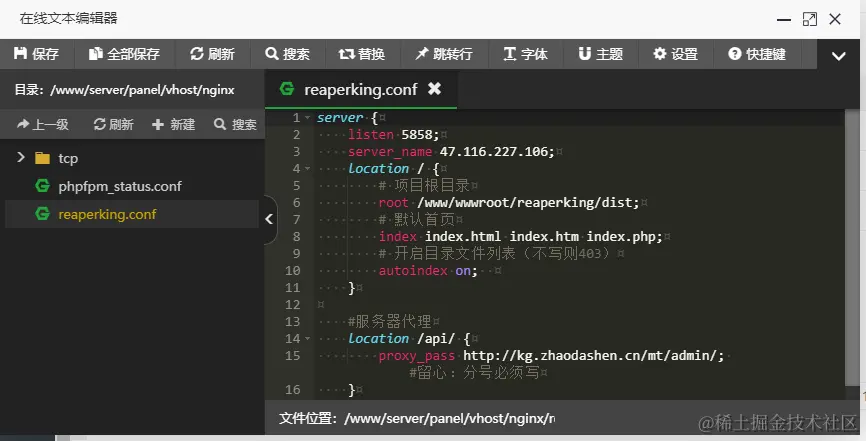Click the root /www/wwwroot/reaperking/dist path
This screenshot has width=866, height=441.
point(528,202)
